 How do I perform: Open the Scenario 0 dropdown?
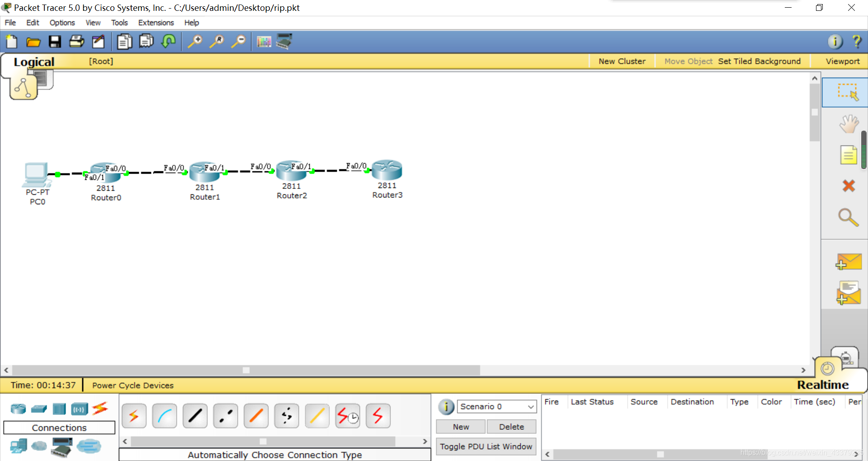click(x=497, y=406)
